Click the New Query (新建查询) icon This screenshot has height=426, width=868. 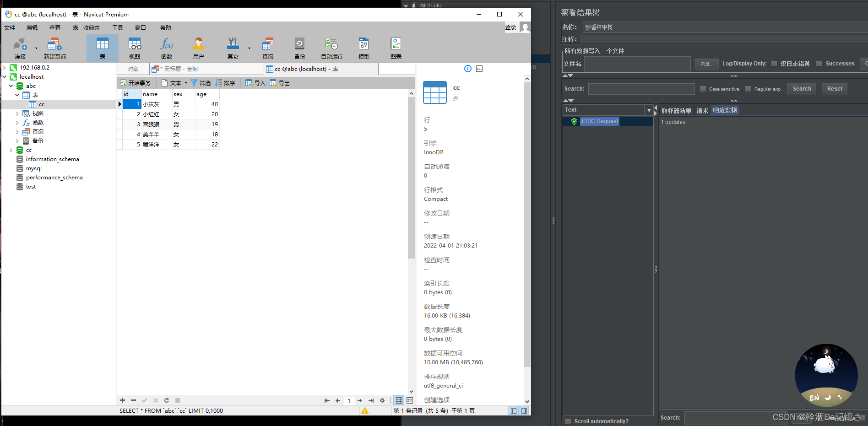54,49
